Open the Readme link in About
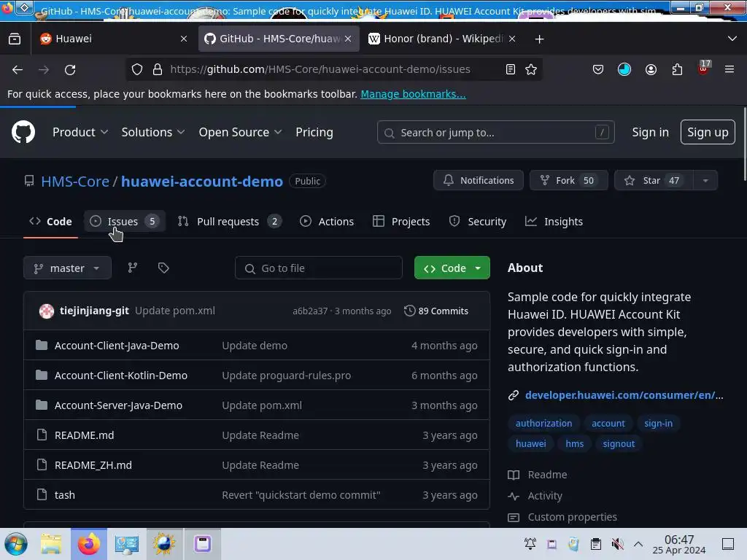Screen dimensions: 747x560 (547, 475)
